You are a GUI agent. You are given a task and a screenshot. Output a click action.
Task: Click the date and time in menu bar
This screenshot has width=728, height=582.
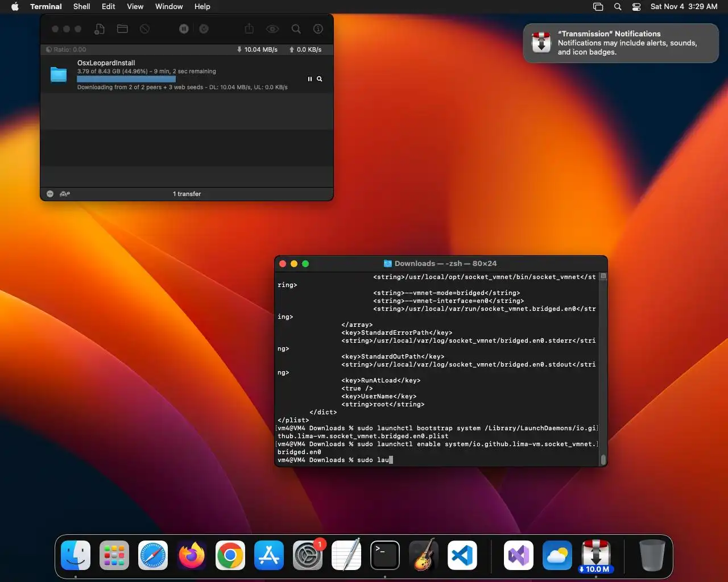[x=684, y=7]
